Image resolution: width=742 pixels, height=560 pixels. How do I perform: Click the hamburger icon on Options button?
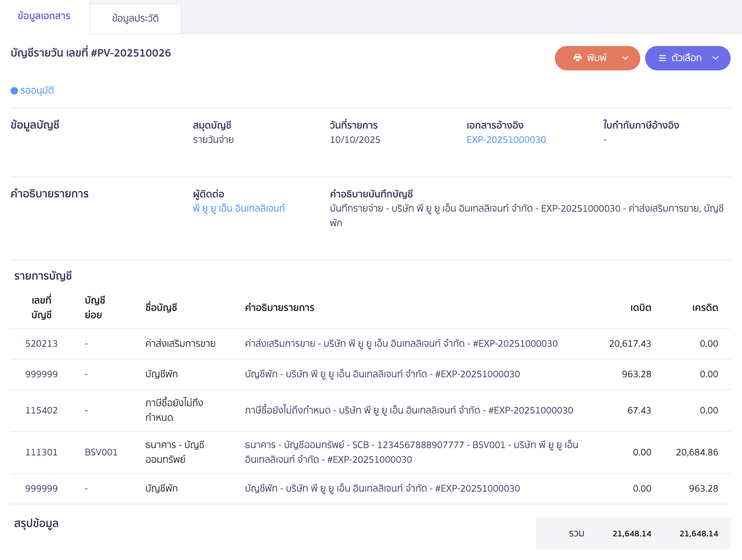[662, 58]
